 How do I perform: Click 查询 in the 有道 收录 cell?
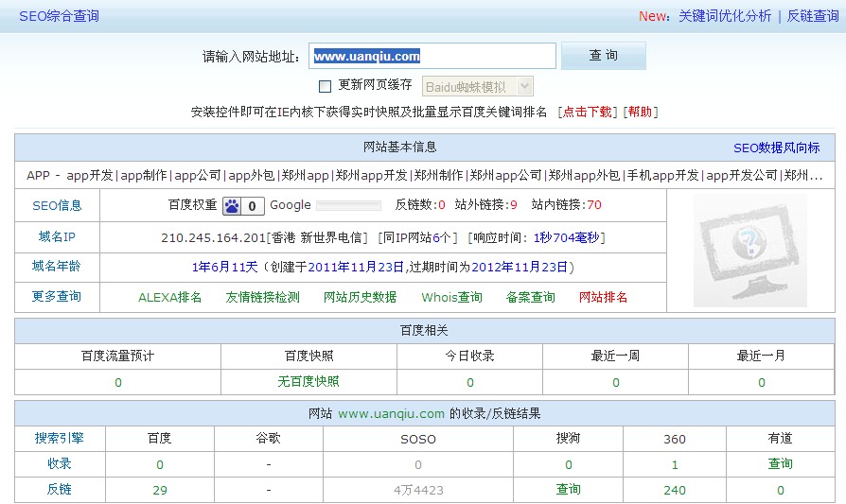pos(780,463)
